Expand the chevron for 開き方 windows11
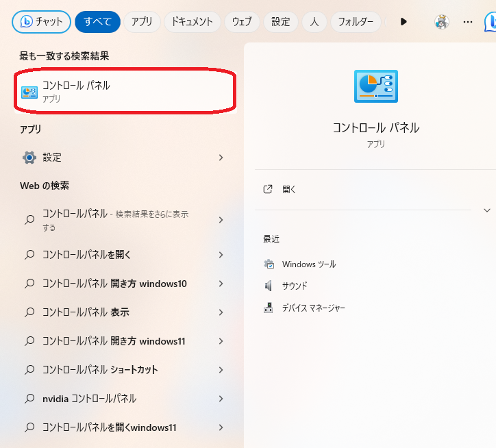The height and width of the screenshot is (448, 496). pos(221,341)
